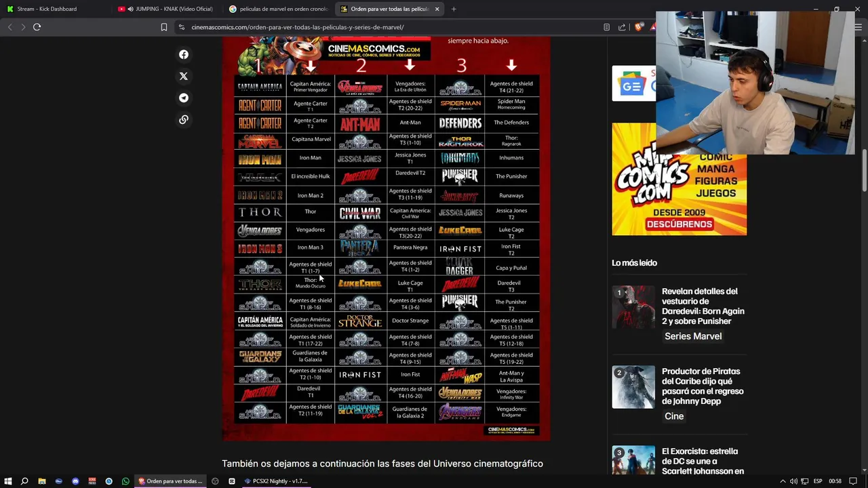This screenshot has width=868, height=488.
Task: View site information icon in address bar
Action: click(x=182, y=27)
